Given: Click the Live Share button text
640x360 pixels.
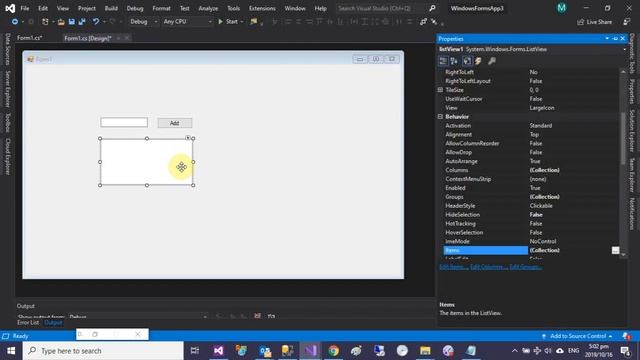Looking at the screenshot, I should click(x=599, y=22).
